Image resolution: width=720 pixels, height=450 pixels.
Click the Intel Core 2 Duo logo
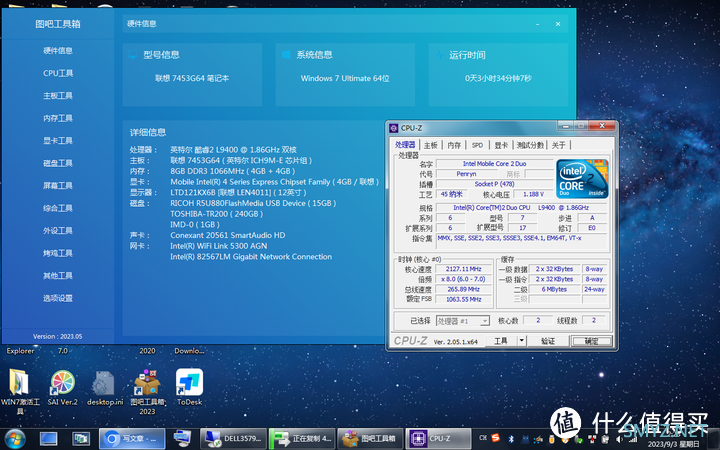tap(582, 179)
